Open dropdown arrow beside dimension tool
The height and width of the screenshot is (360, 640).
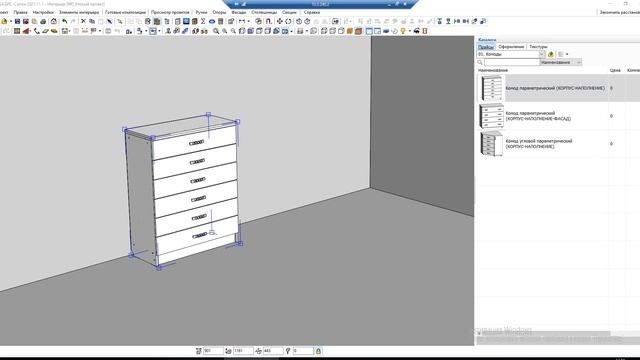click(x=248, y=21)
